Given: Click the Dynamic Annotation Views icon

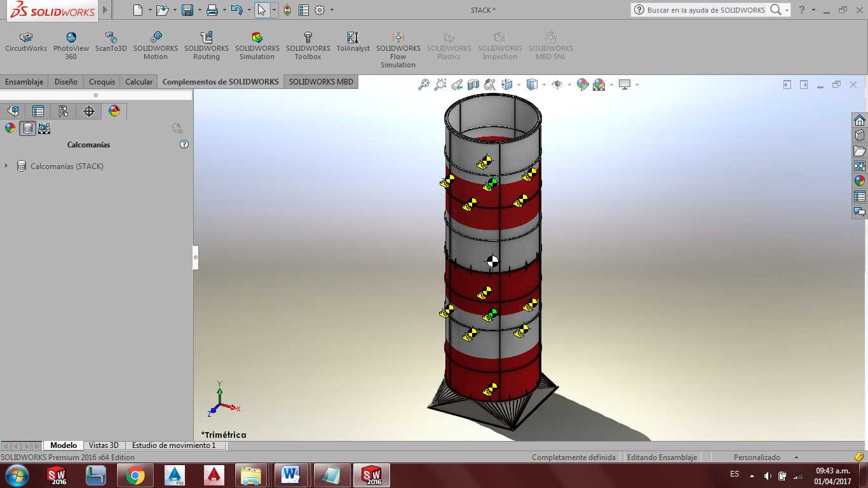Looking at the screenshot, I should point(490,85).
